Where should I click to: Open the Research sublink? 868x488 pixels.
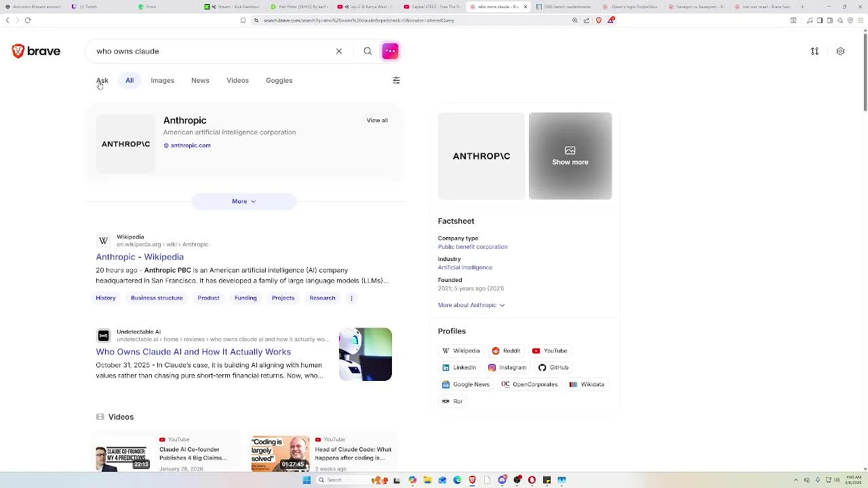pyautogui.click(x=322, y=298)
